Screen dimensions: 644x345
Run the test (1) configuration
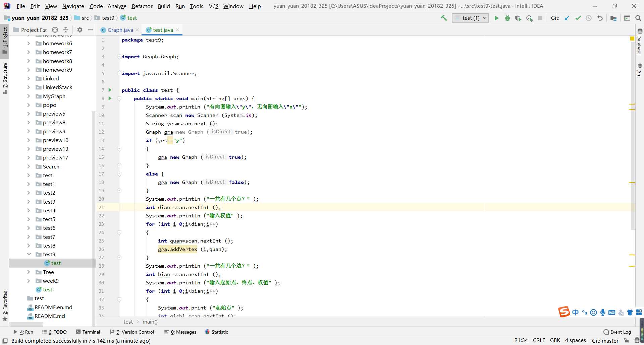(x=496, y=18)
